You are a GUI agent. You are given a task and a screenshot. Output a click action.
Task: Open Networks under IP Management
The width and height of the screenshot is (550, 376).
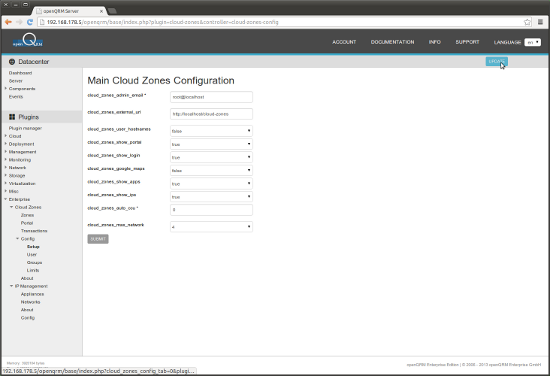point(31,302)
